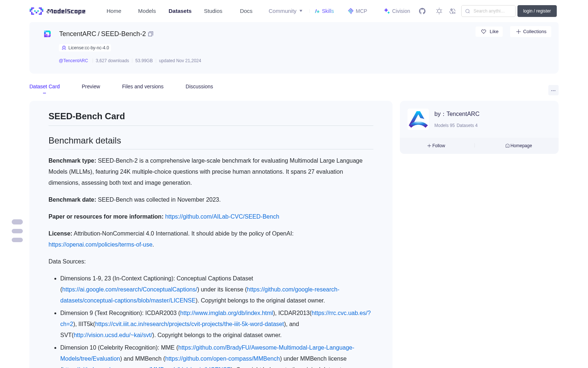Screen dimensions: 588x368
Task: Open the Models section
Action: click(147, 11)
